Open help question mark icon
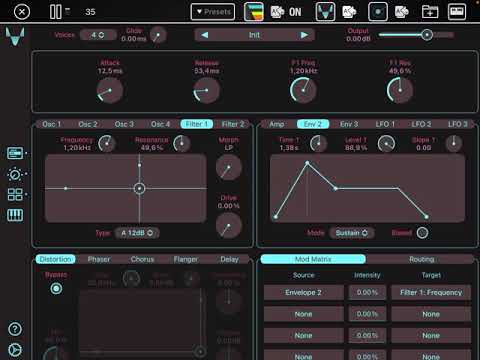The width and height of the screenshot is (480, 360). (x=15, y=329)
